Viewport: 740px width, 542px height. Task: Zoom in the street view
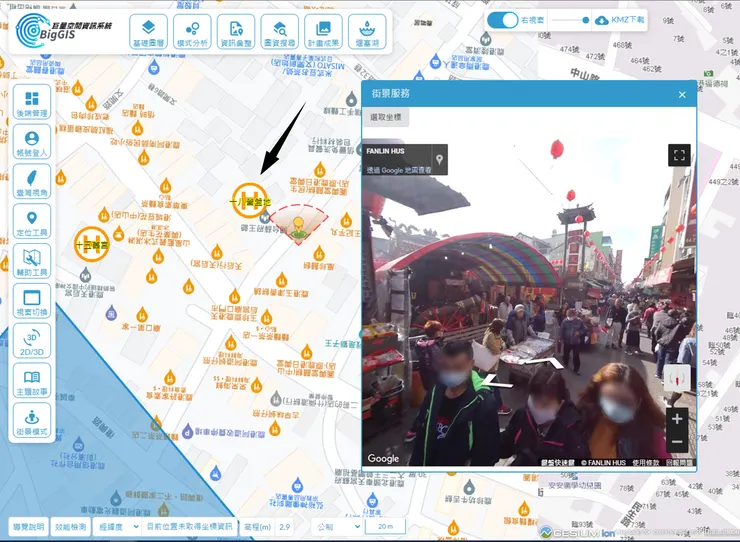pos(677,419)
